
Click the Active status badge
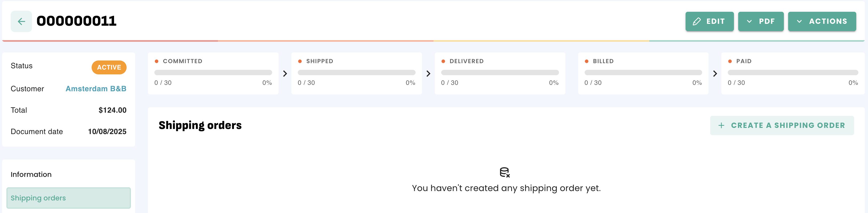coord(109,67)
